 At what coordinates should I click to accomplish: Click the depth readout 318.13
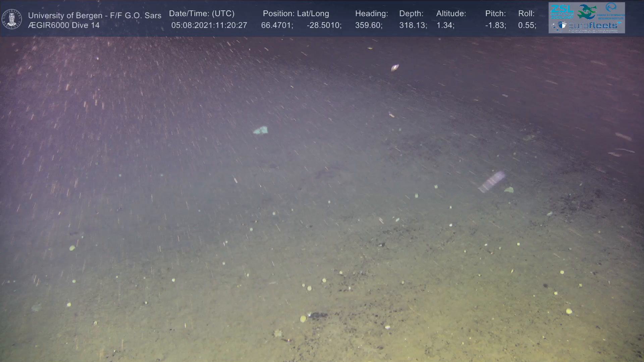click(413, 25)
